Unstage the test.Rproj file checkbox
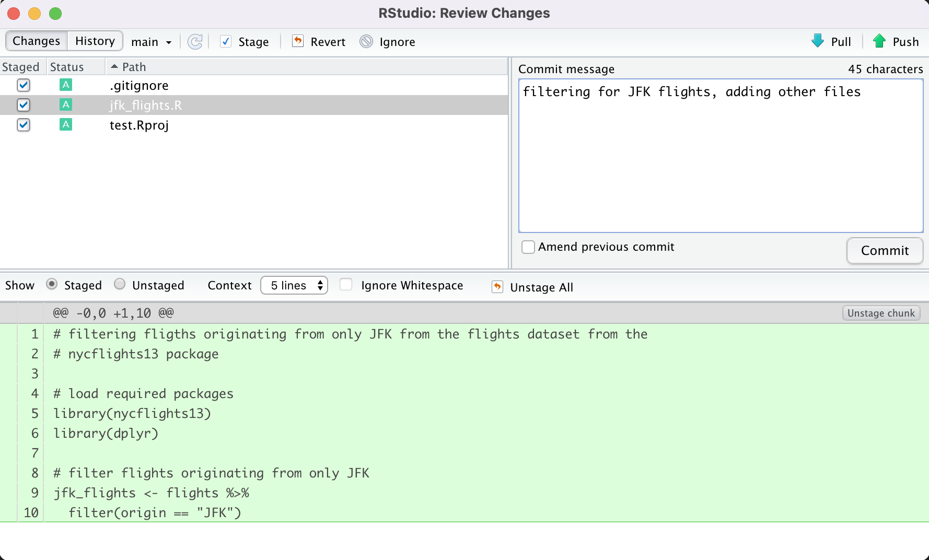Viewport: 929px width, 560px height. (24, 125)
